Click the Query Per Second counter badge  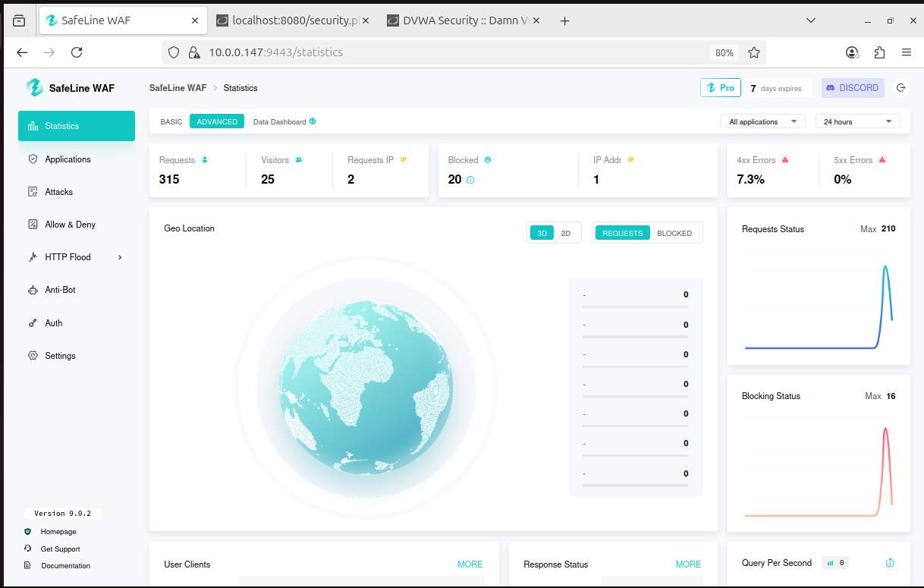[x=837, y=563]
